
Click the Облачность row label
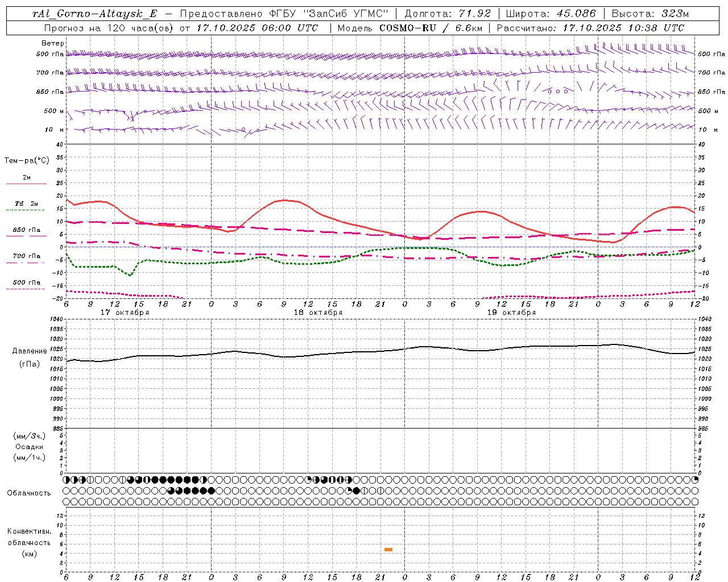[29, 493]
